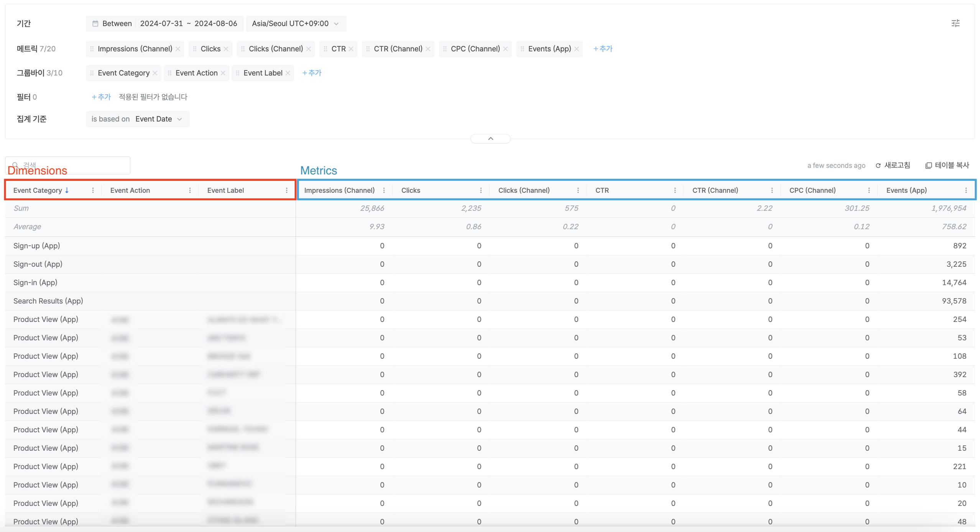Open Clicks column options menu
The width and height of the screenshot is (980, 532).
coord(481,190)
